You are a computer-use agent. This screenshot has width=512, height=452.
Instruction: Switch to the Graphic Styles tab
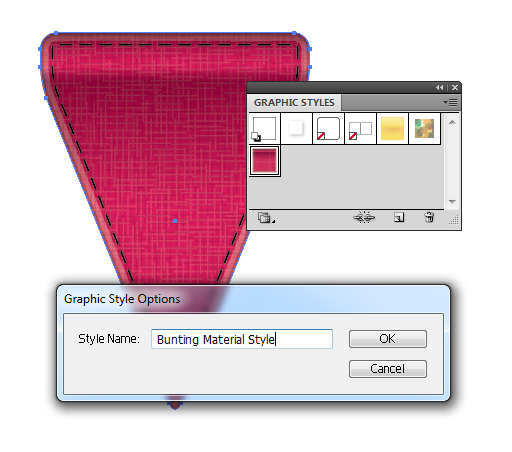click(294, 103)
